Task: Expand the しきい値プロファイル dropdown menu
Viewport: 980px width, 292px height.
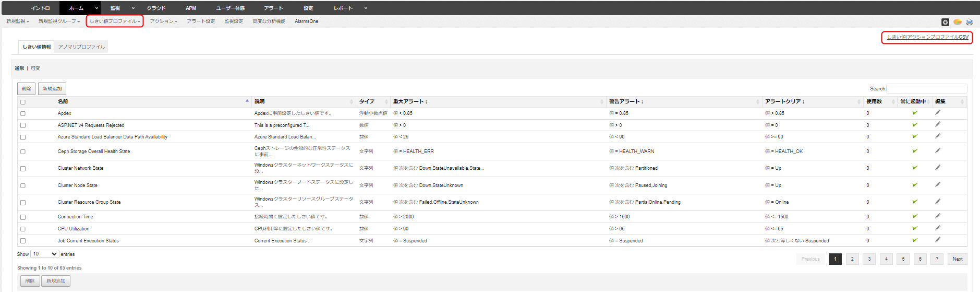Action: click(115, 21)
